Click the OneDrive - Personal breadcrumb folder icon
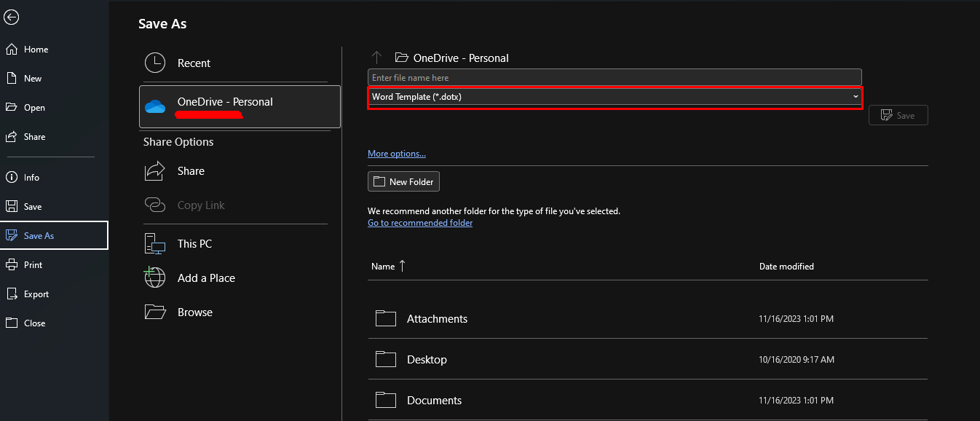Image resolution: width=980 pixels, height=421 pixels. point(401,58)
